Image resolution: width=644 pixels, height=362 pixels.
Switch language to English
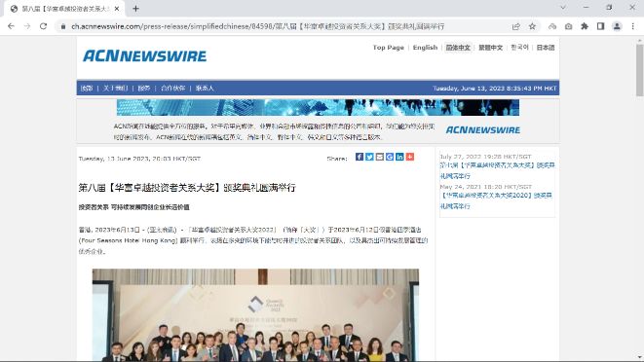coord(425,48)
